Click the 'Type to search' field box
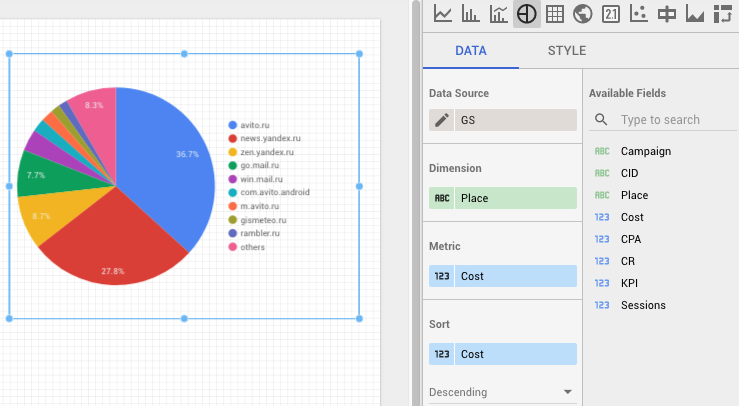This screenshot has width=739, height=406. [x=660, y=120]
